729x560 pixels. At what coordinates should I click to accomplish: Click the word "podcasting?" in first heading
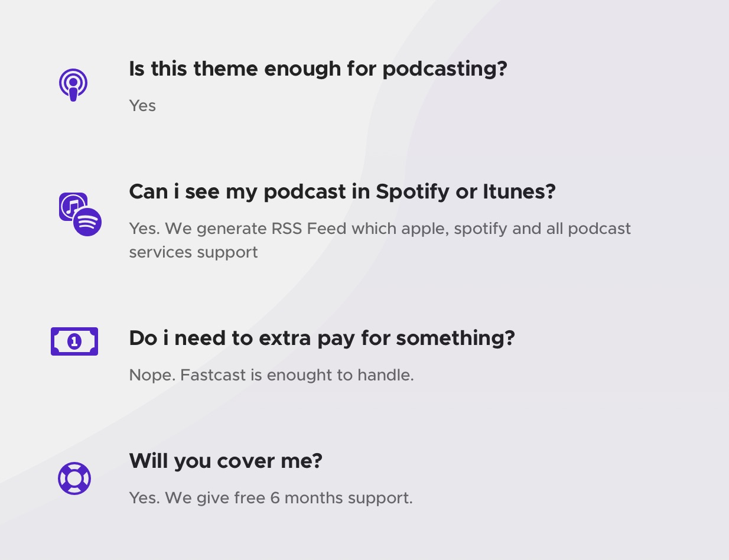pos(445,70)
